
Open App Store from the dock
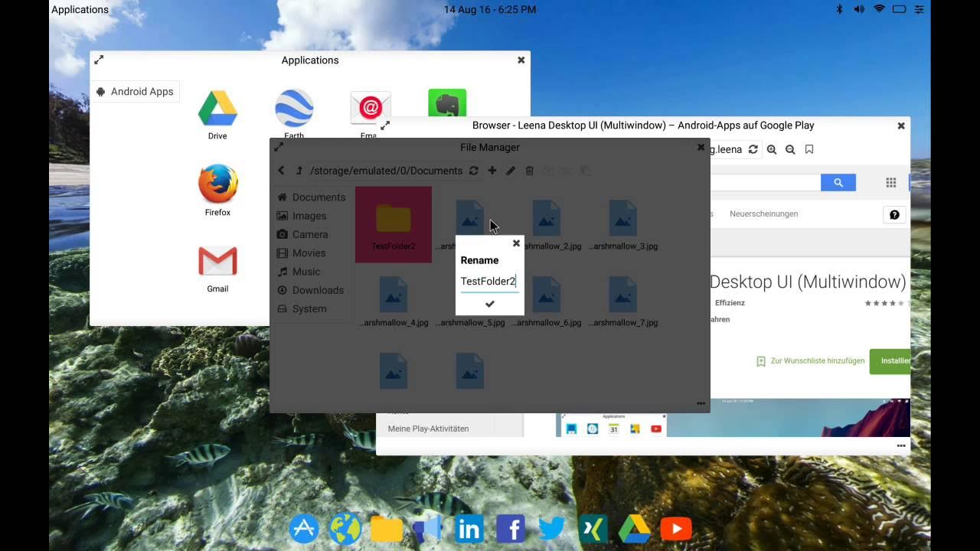click(x=304, y=529)
